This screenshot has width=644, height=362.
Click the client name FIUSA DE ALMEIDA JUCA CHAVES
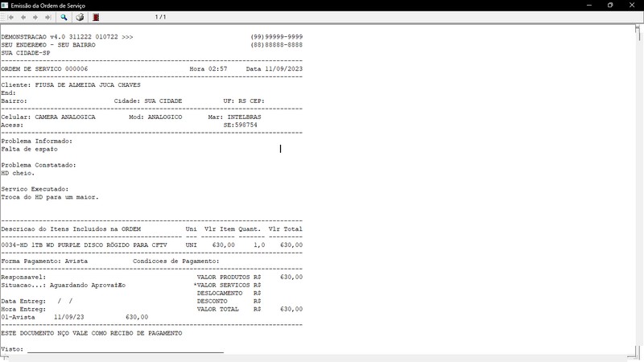click(x=88, y=85)
